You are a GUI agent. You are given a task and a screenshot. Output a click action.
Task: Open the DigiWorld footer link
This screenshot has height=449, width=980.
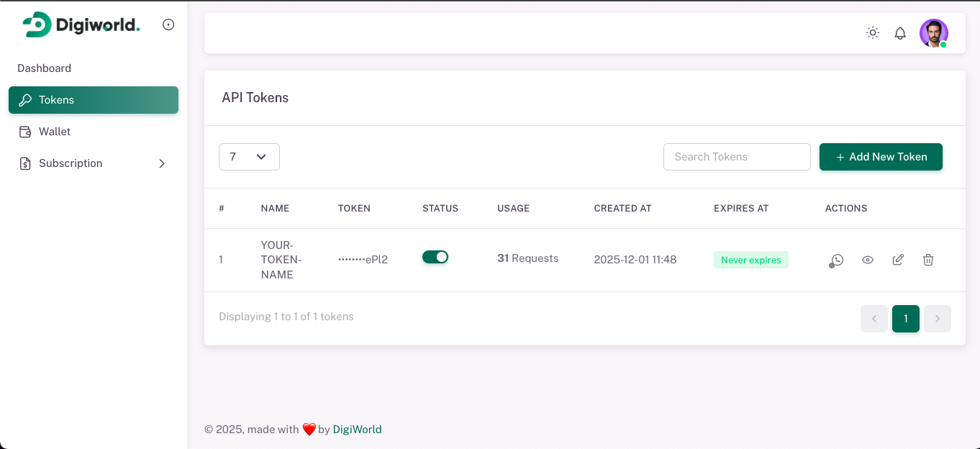click(357, 430)
